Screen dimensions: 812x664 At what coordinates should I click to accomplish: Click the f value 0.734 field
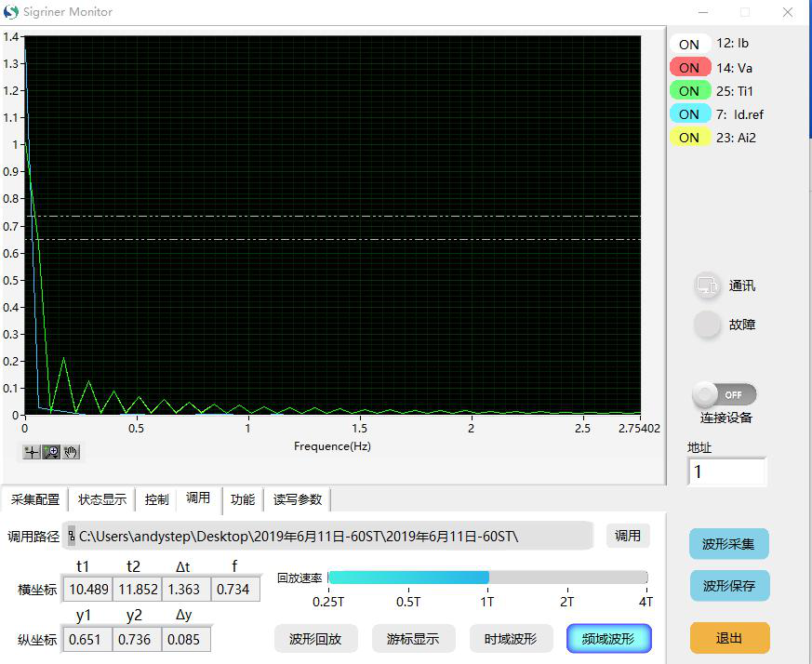(x=235, y=590)
